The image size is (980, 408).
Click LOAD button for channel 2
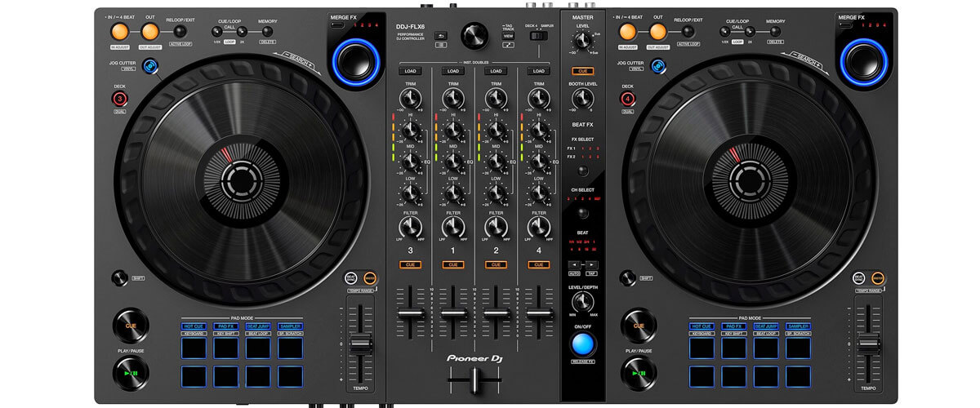(495, 71)
